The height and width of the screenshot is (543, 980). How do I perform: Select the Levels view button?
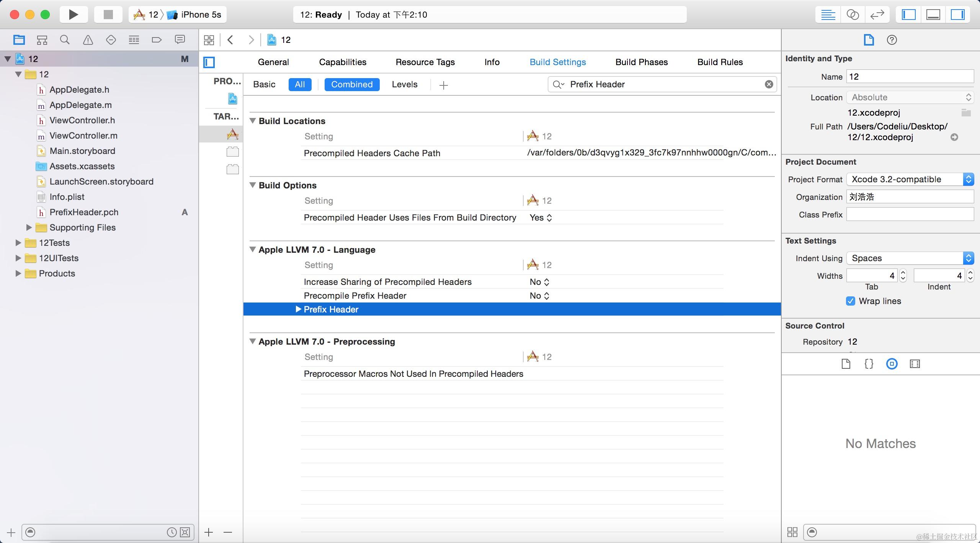coord(404,84)
